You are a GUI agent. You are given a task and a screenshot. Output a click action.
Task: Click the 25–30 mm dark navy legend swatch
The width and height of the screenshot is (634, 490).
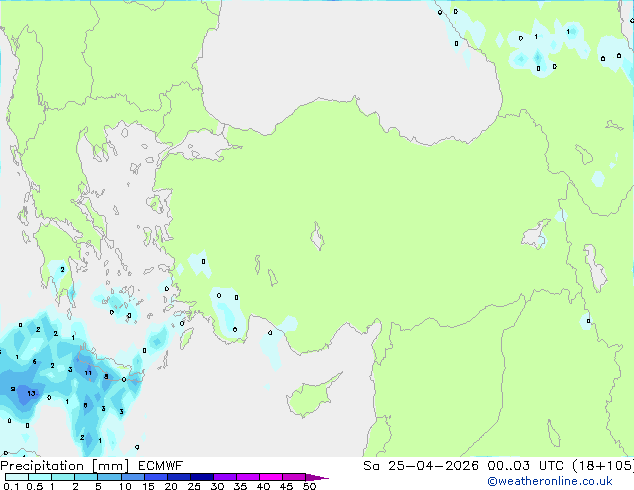click(201, 477)
